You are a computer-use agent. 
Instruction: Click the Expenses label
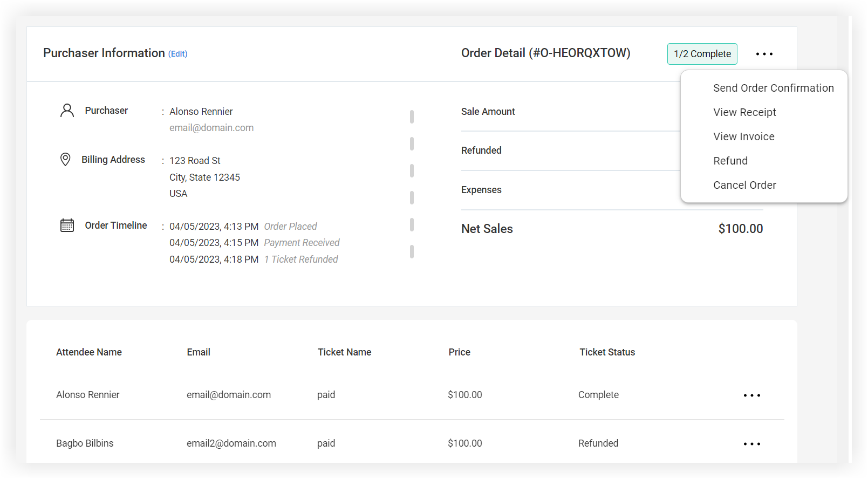pyautogui.click(x=481, y=190)
